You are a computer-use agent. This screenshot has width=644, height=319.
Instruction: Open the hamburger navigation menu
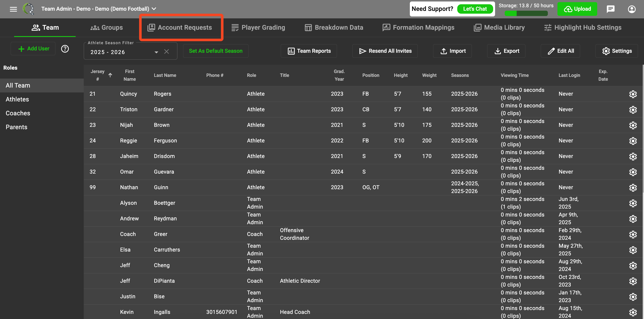tap(13, 9)
